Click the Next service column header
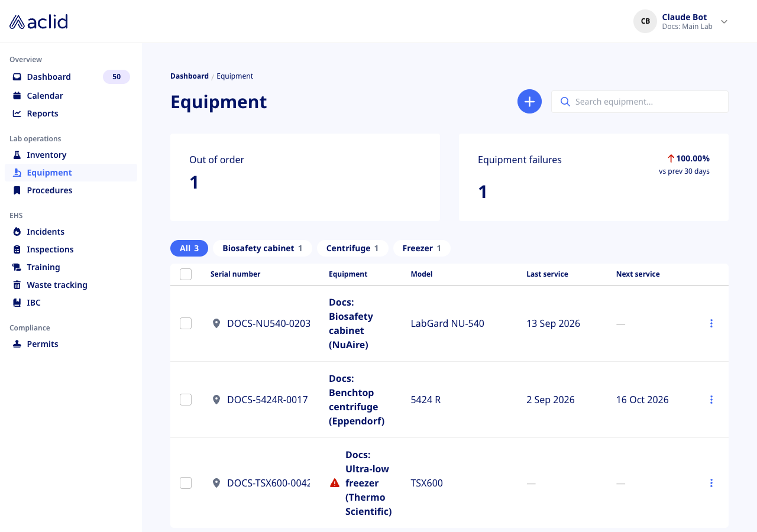757x532 pixels. pyautogui.click(x=638, y=274)
